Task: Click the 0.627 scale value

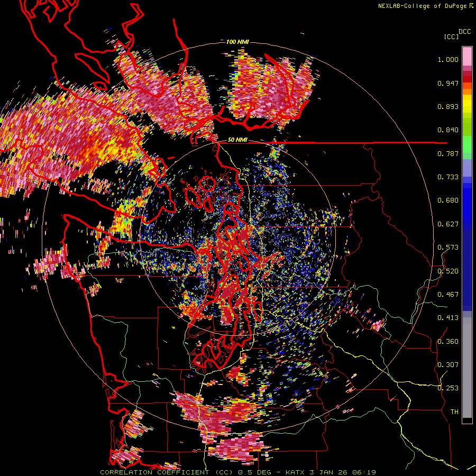Action: (448, 224)
